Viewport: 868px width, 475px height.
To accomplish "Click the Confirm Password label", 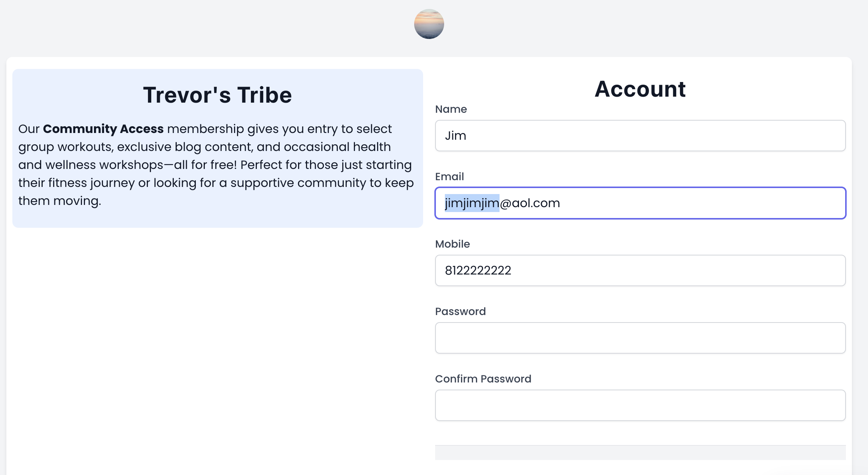I will coord(483,379).
